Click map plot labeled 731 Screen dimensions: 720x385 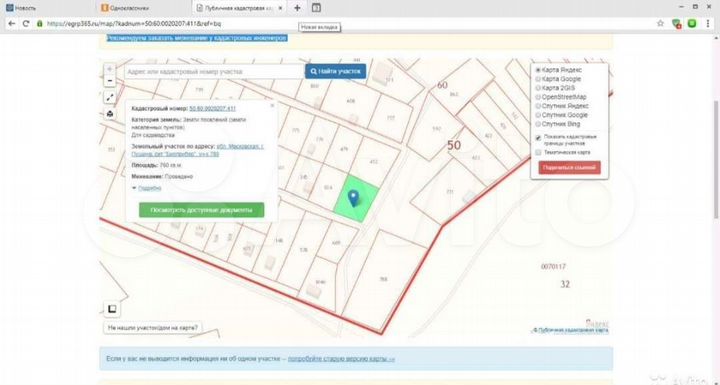pyautogui.click(x=450, y=192)
